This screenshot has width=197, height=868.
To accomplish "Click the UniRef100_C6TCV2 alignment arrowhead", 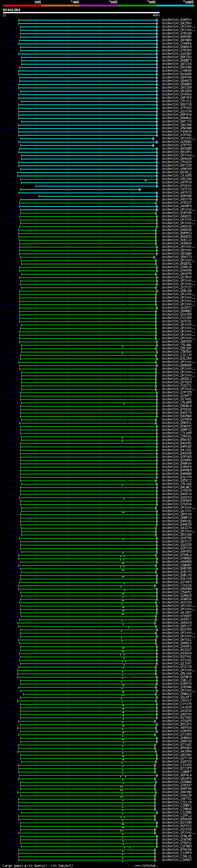I will pyautogui.click(x=140, y=189).
